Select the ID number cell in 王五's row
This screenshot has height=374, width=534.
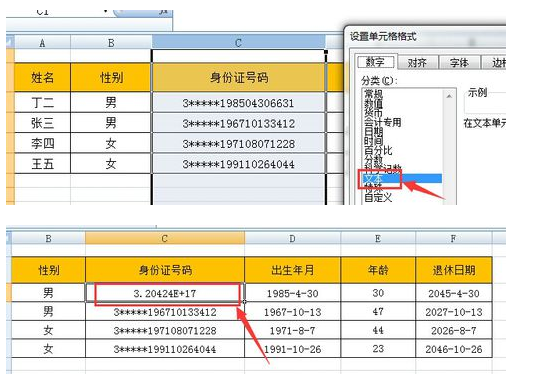pos(239,164)
